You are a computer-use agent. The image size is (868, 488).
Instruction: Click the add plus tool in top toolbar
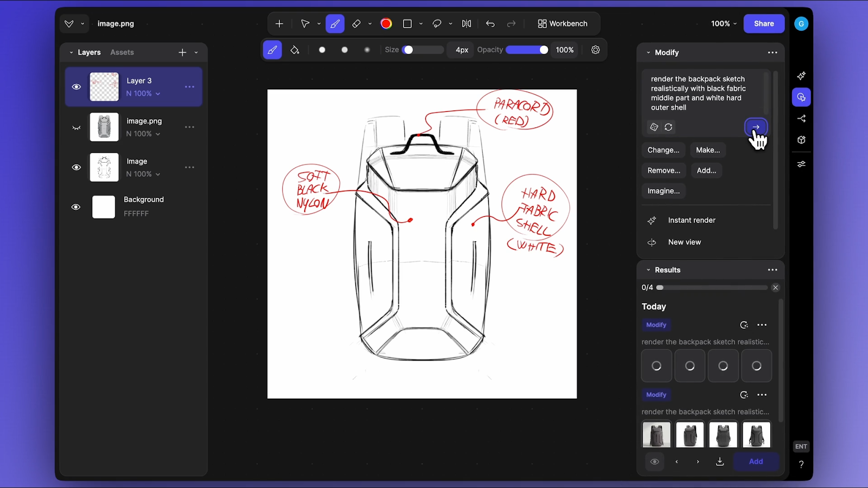tap(279, 24)
